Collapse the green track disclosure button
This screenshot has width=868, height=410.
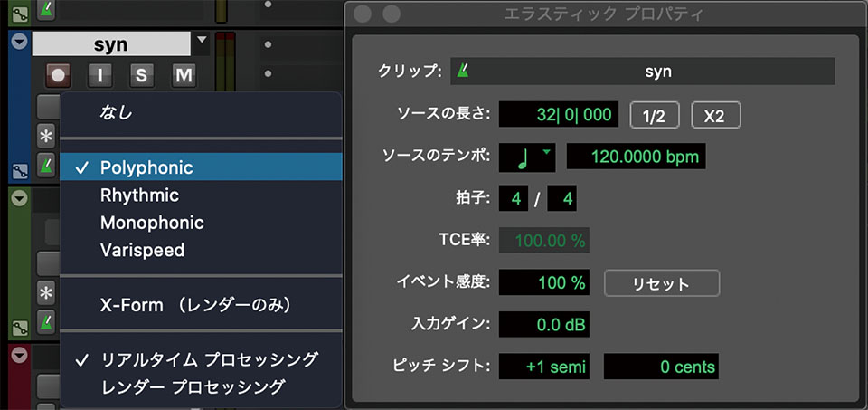click(x=19, y=198)
